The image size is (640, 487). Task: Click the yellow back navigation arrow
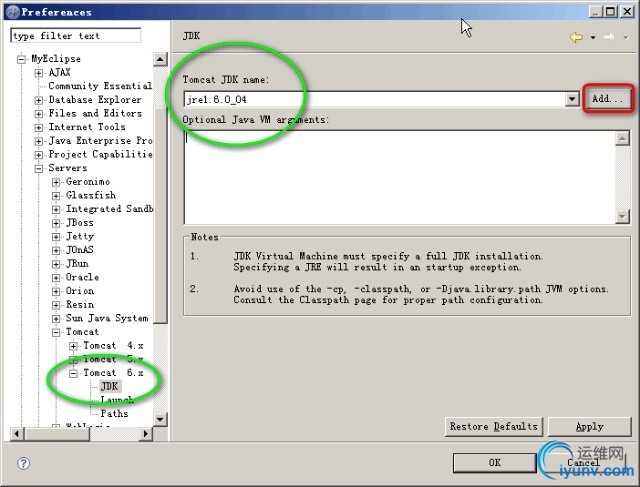pos(576,38)
